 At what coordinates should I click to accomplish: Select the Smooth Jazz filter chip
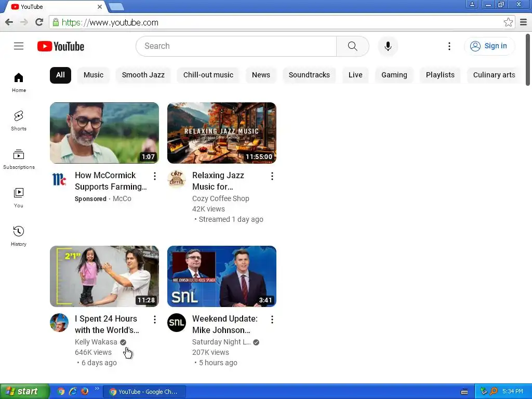point(143,75)
